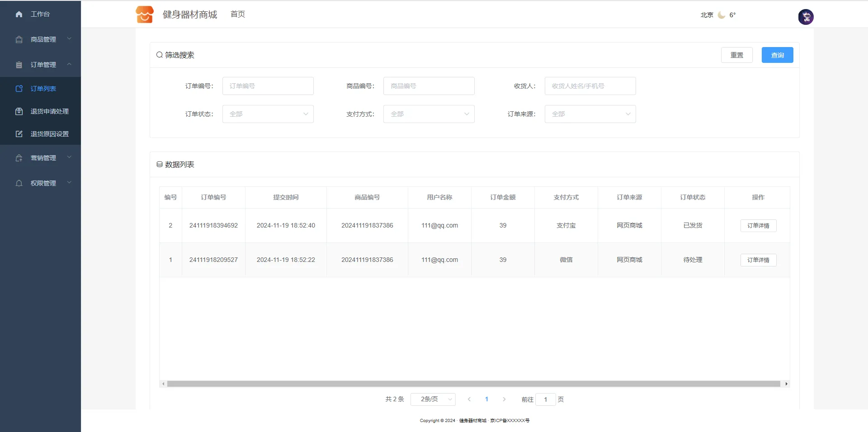Click the horizontal table scrollbar
Screen dimensions: 868x432
(x=473, y=384)
